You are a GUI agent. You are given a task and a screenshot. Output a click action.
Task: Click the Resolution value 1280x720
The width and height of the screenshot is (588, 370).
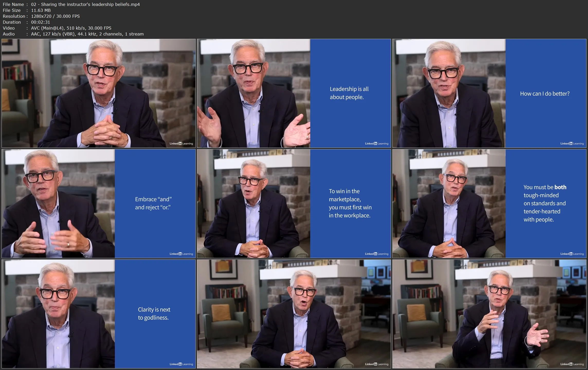(x=41, y=16)
